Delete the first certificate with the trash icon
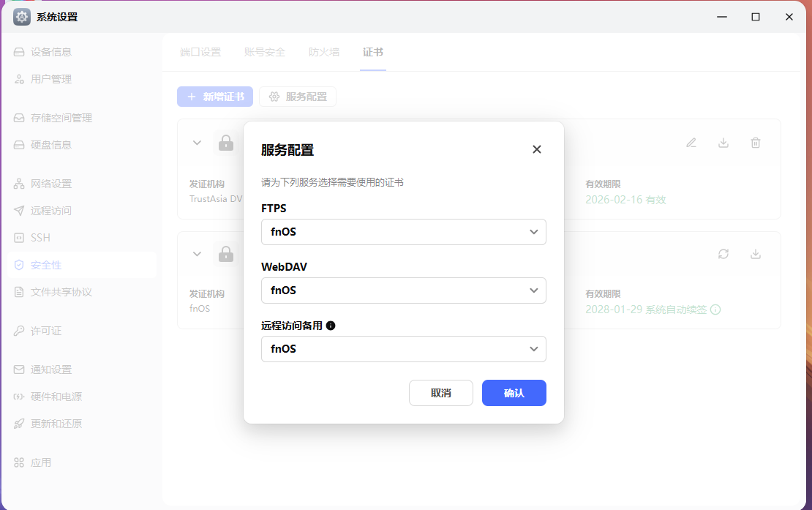Screen dimensions: 812x510 [x=756, y=143]
